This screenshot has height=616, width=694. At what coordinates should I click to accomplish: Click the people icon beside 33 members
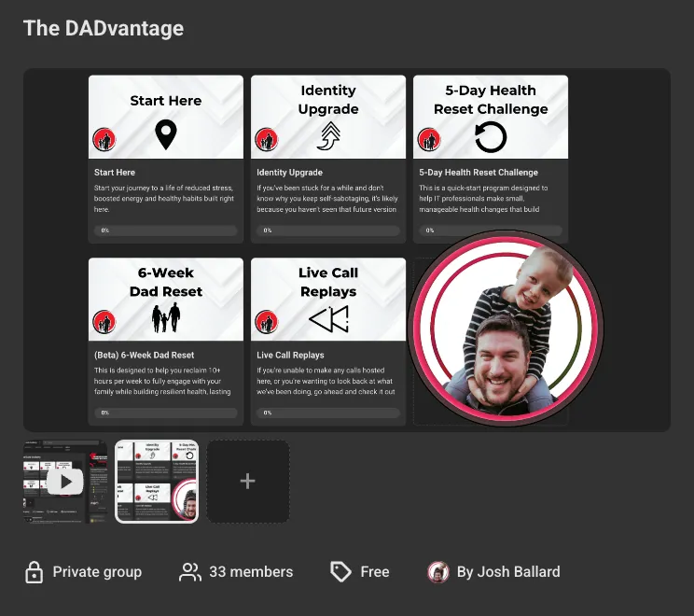tap(190, 572)
